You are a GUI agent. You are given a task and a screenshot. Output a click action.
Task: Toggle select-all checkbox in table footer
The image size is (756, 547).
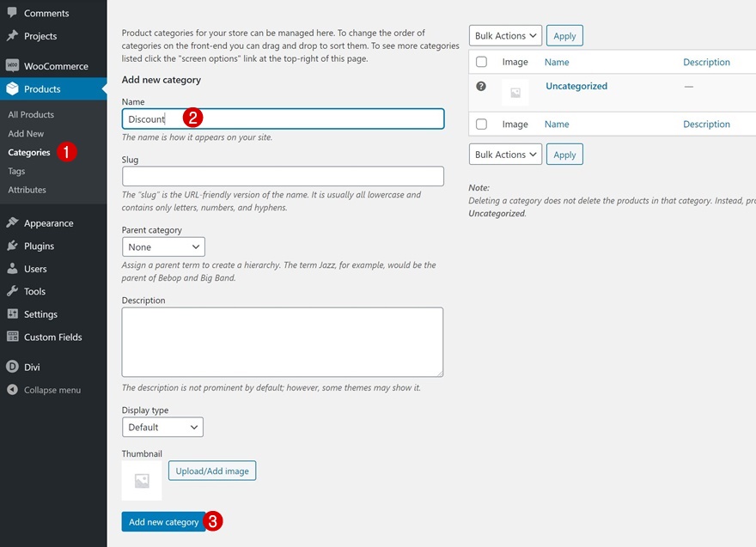[481, 125]
